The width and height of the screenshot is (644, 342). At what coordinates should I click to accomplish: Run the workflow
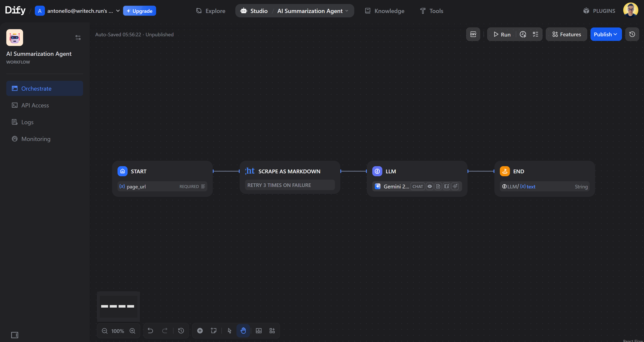click(x=502, y=34)
